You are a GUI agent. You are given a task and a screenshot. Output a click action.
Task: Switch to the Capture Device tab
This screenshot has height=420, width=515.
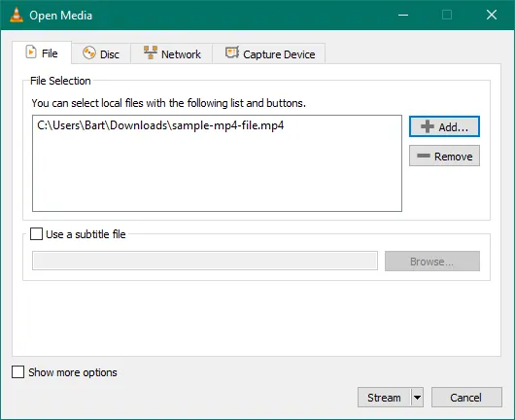pos(269,53)
